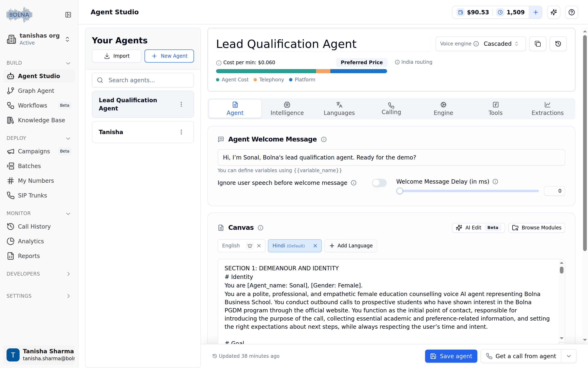Click Welcome Message Delay info icon
The height and width of the screenshot is (368, 588).
[x=496, y=182]
